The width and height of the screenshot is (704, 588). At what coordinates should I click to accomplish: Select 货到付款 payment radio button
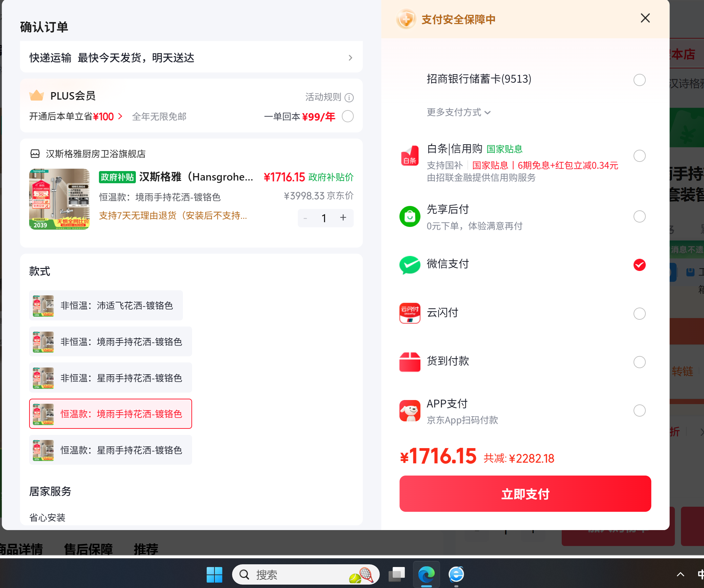(x=639, y=362)
